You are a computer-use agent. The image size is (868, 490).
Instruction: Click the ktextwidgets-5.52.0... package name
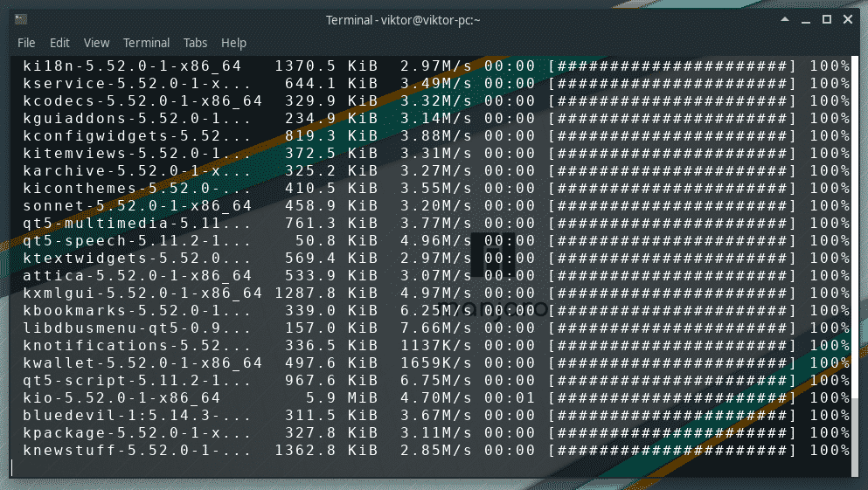tap(137, 259)
